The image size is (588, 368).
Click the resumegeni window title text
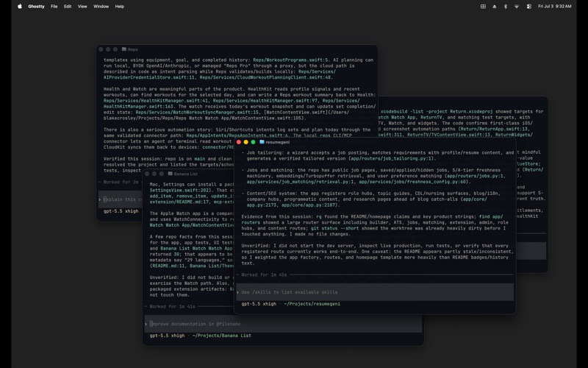tap(278, 142)
